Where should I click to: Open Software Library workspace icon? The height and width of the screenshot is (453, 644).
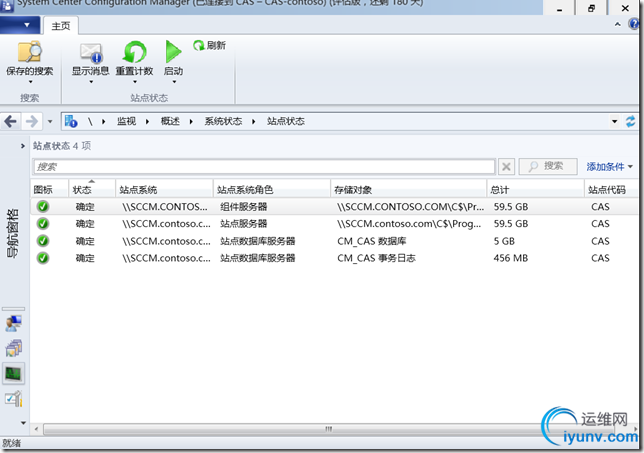click(14, 348)
